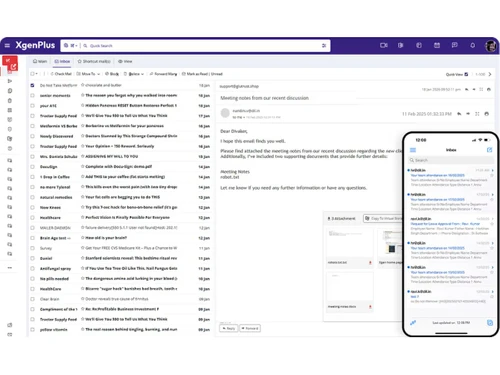Expand the Delete dropdown
500x375 pixels.
click(x=142, y=74)
